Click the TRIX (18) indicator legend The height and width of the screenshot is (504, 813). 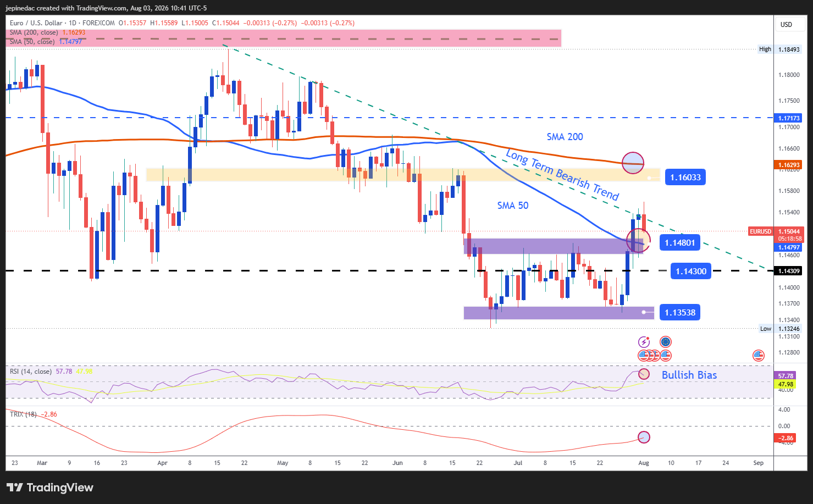23,414
